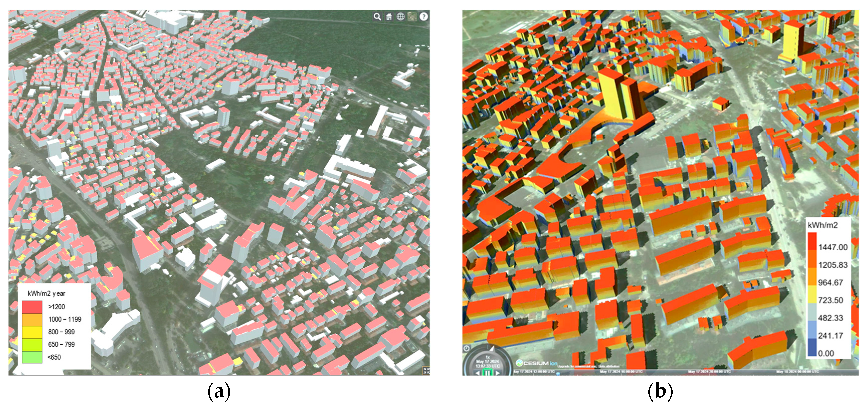The width and height of the screenshot is (868, 406).
Task: Click the '1447.00' color scale value
Action: tap(833, 247)
